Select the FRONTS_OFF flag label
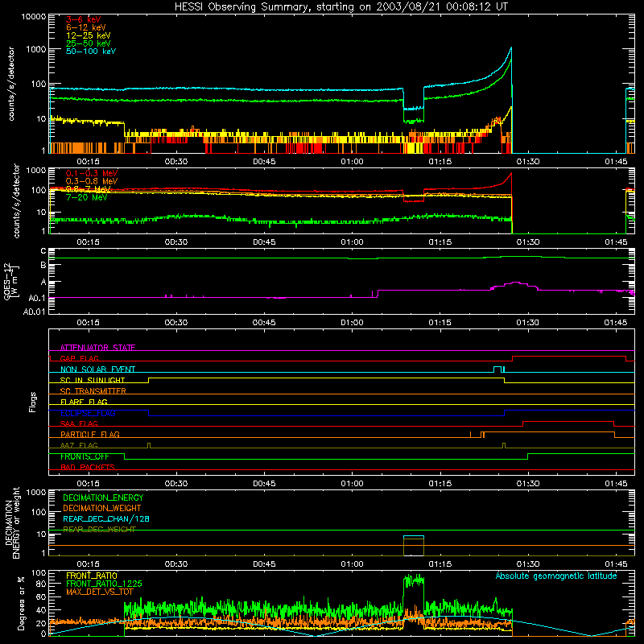The height and width of the screenshot is (644, 644). (85, 456)
